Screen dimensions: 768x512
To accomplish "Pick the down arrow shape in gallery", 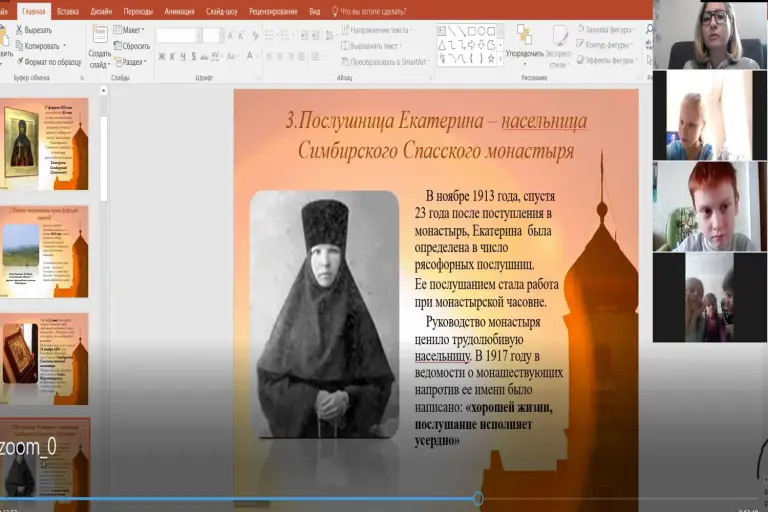I will [481, 45].
